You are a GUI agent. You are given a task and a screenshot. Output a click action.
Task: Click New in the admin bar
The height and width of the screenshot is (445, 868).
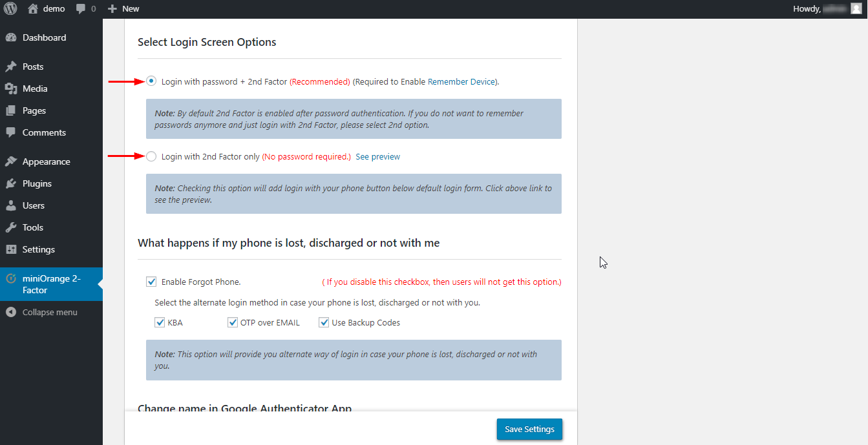pyautogui.click(x=131, y=9)
